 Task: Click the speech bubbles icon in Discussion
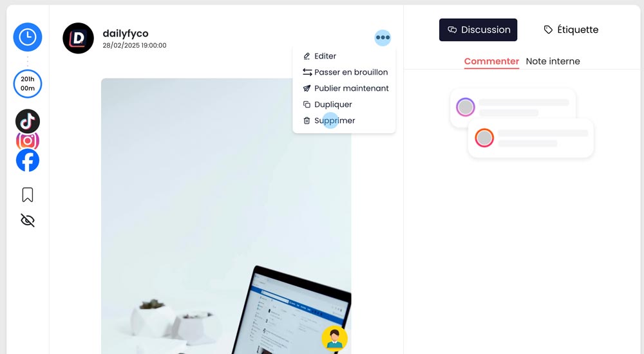[452, 30]
